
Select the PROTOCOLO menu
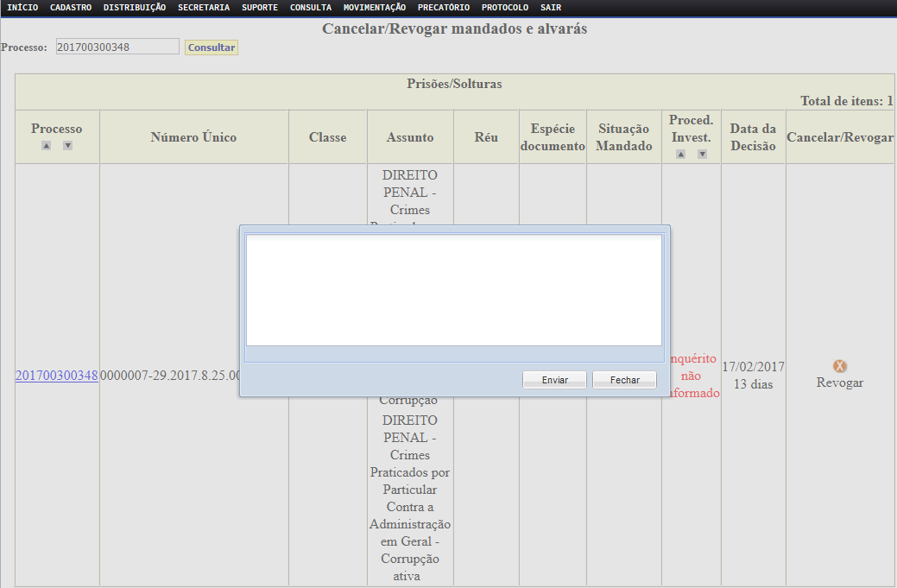[x=505, y=7]
